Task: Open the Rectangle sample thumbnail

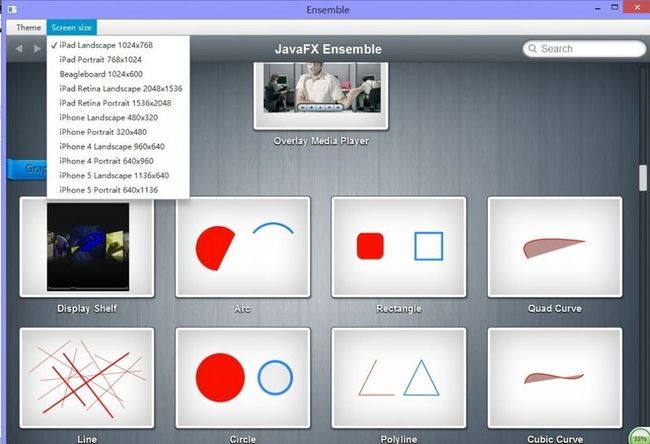Action: tap(399, 247)
